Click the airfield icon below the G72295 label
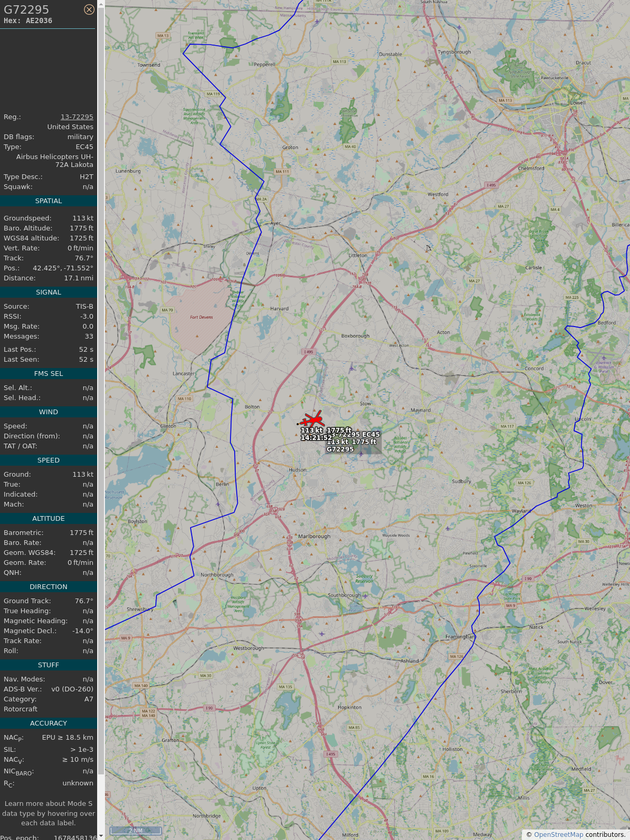The width and height of the screenshot is (630, 840). click(x=361, y=454)
